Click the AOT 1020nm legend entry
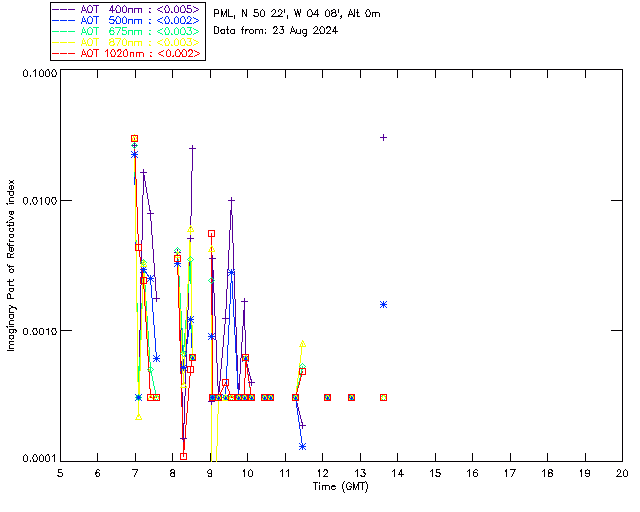 [128, 53]
